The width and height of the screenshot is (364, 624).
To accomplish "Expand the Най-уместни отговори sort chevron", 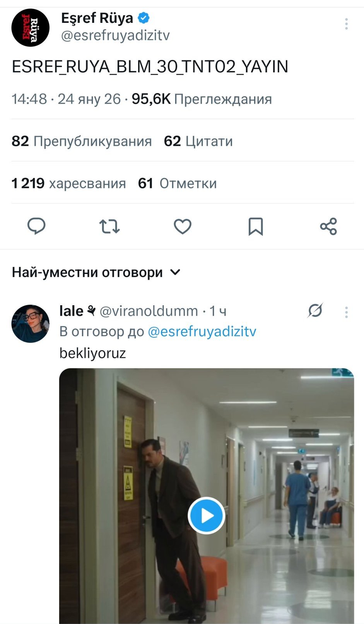I will pyautogui.click(x=175, y=272).
